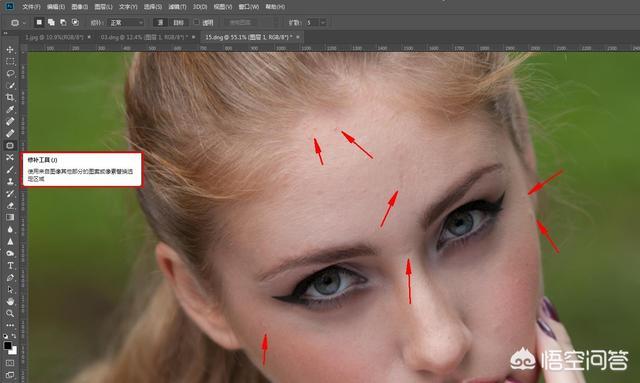640x383 pixels.
Task: Open the 滤镜(T) menu
Action: 177,7
